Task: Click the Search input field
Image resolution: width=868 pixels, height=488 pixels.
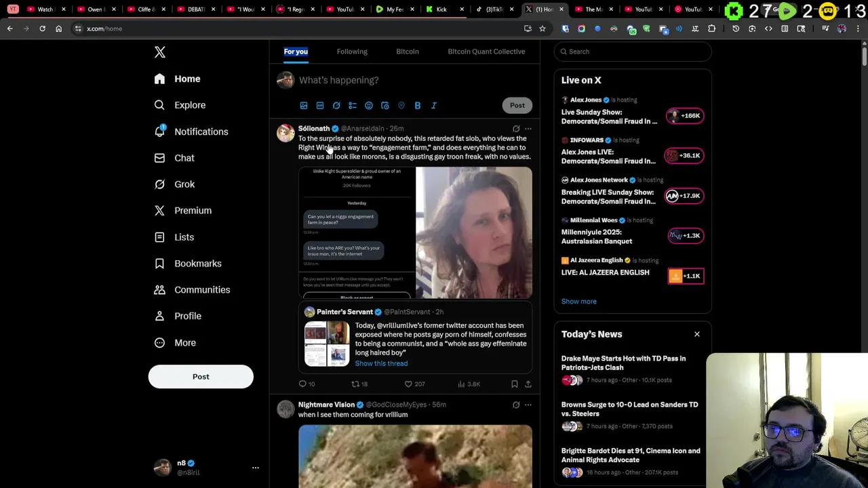Action: (x=633, y=52)
